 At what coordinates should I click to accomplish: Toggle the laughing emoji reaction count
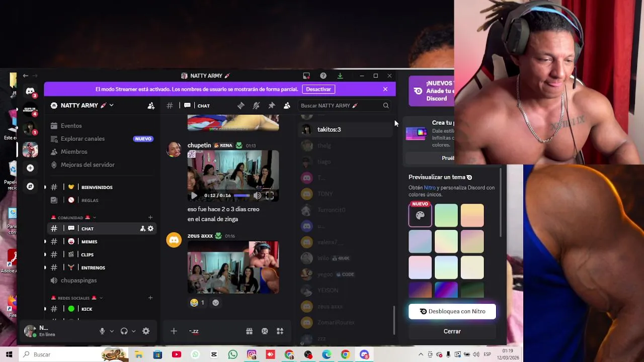197,303
